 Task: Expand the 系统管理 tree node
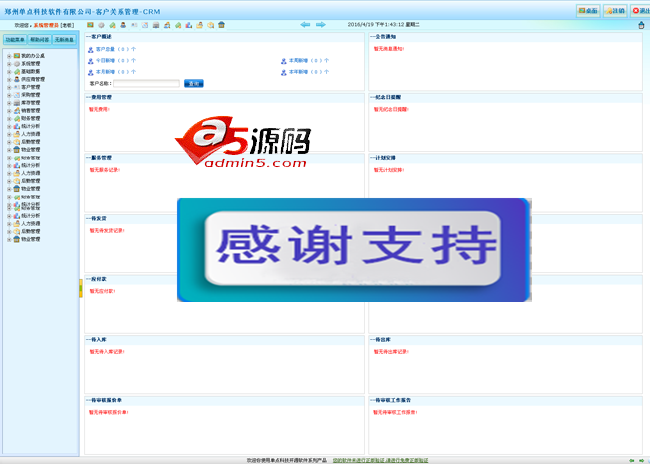coord(9,64)
